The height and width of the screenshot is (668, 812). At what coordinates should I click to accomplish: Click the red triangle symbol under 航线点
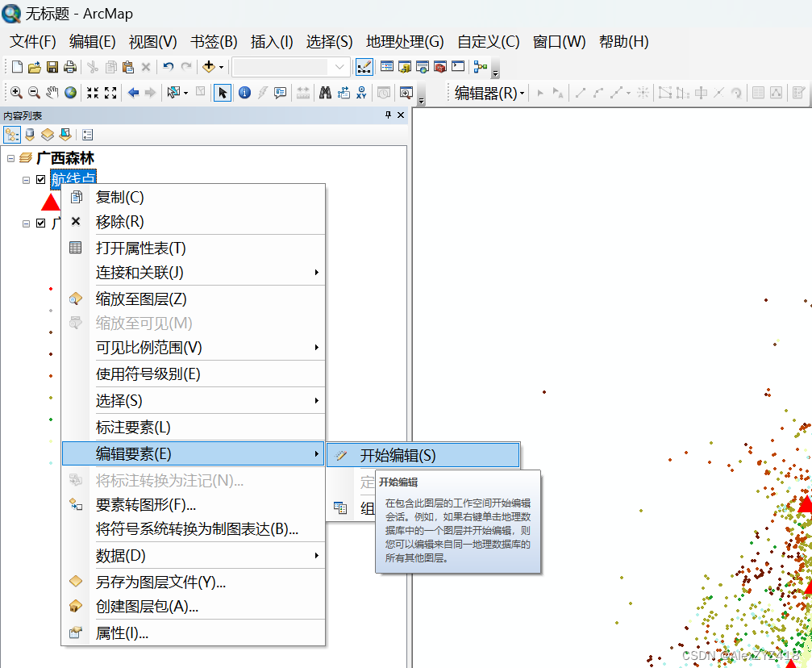click(51, 202)
